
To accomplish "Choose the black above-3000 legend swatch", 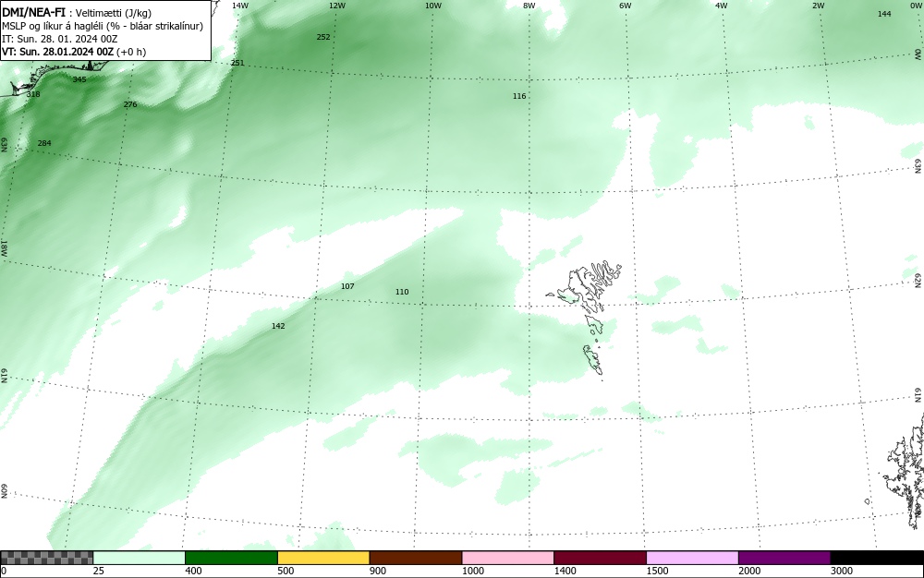I will (877, 558).
